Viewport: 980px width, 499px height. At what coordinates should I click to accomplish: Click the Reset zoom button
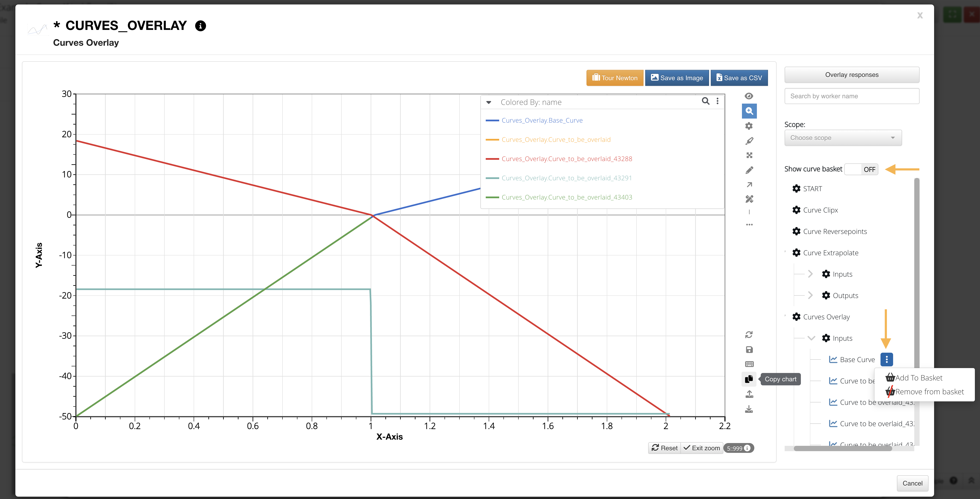click(664, 448)
